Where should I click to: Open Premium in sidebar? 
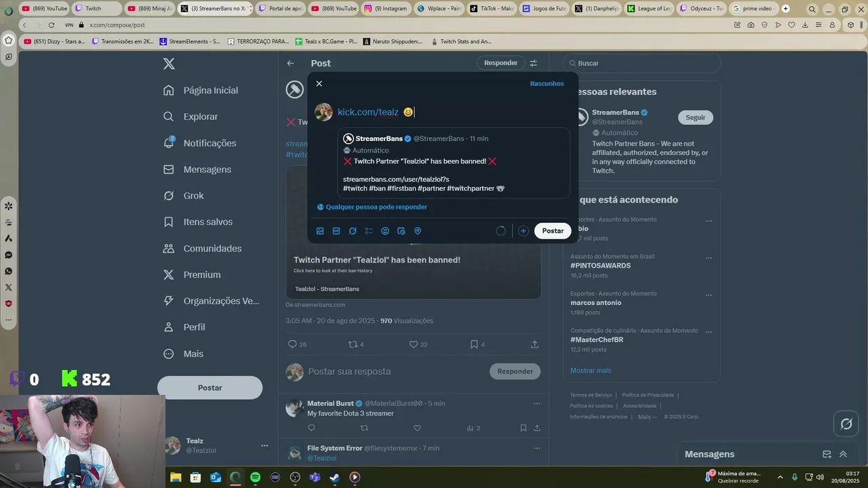[x=192, y=275]
